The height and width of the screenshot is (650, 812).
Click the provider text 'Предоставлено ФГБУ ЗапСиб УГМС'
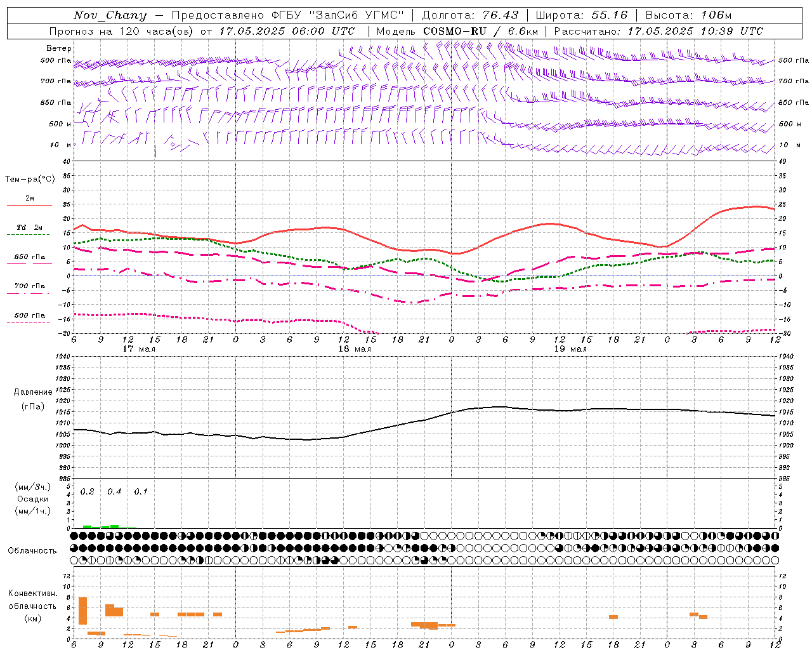pos(288,15)
